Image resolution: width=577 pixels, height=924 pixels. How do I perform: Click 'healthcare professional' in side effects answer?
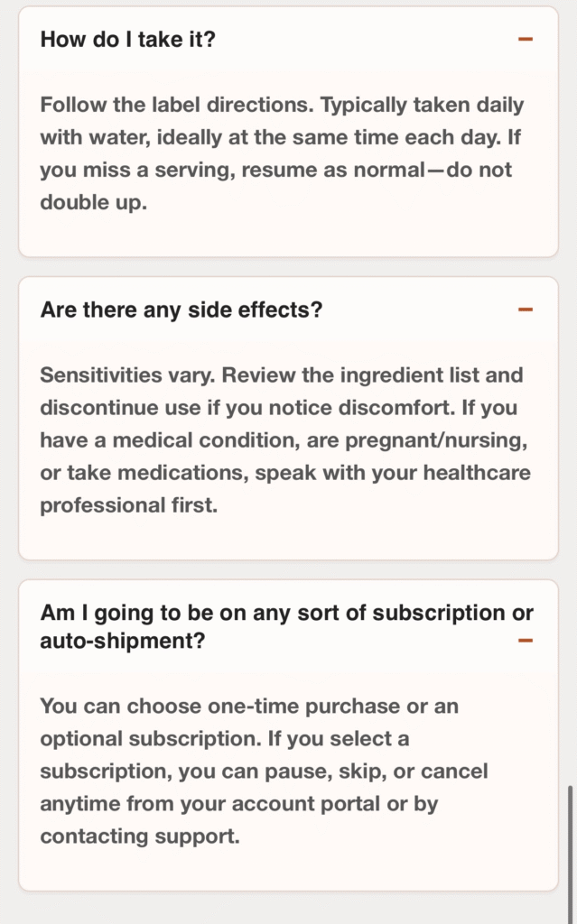coord(451,472)
